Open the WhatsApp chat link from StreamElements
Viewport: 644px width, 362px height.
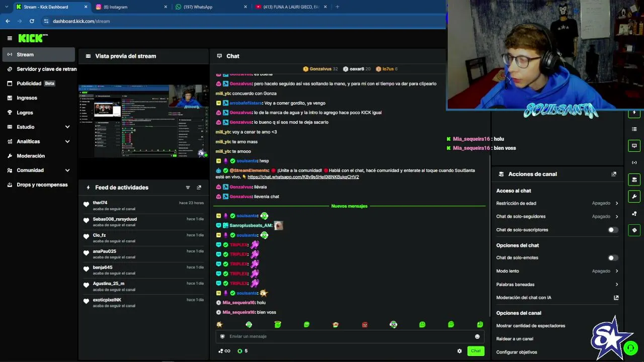click(x=303, y=177)
